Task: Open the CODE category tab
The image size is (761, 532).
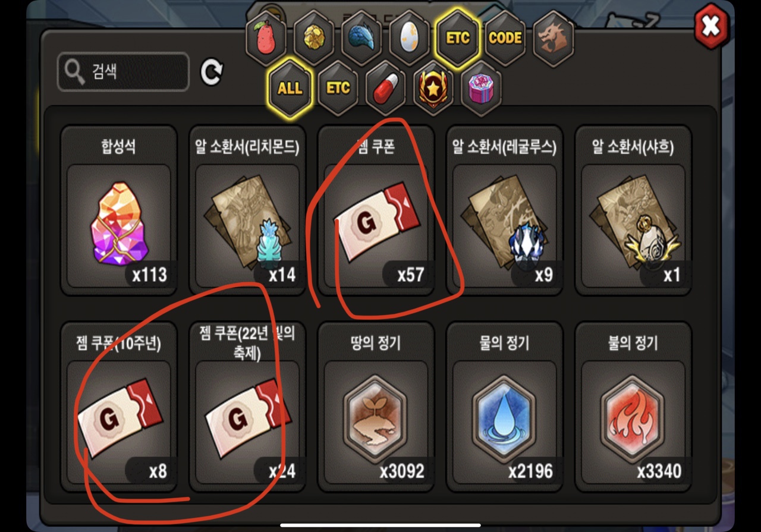Action: 505,39
